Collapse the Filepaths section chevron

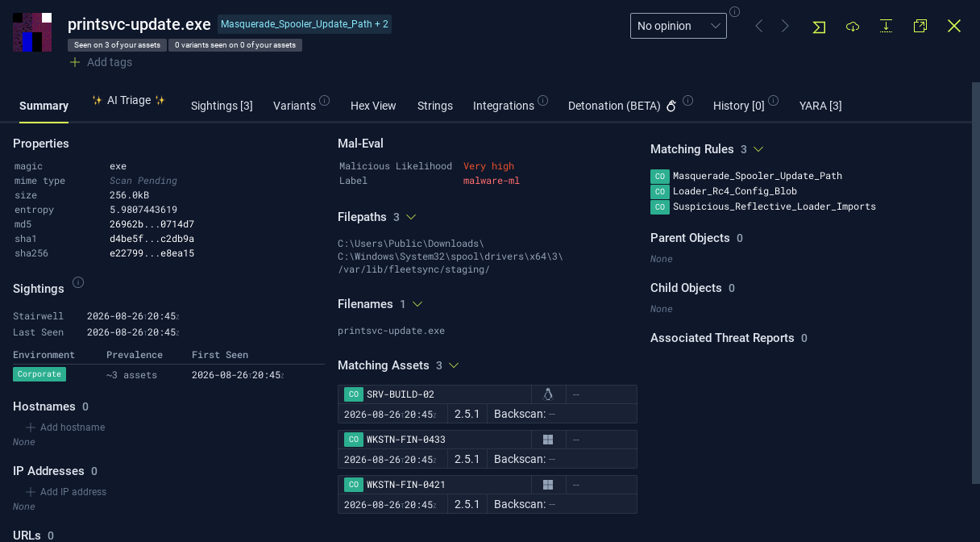pos(411,217)
